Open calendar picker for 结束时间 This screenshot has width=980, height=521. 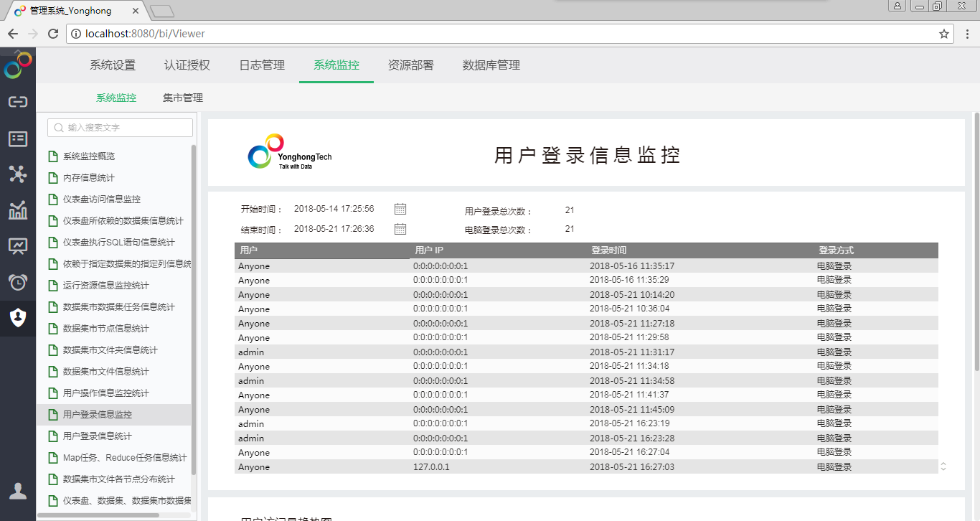pyautogui.click(x=400, y=229)
